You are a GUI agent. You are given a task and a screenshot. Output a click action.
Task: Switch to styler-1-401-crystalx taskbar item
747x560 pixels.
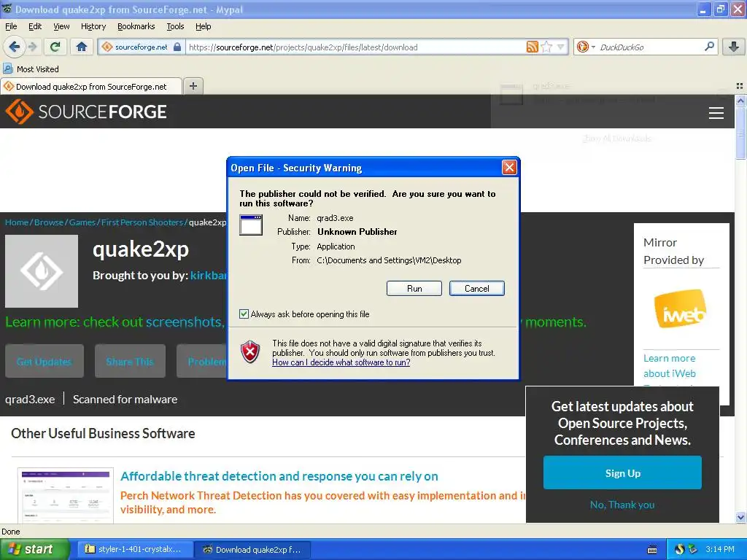tap(135, 549)
